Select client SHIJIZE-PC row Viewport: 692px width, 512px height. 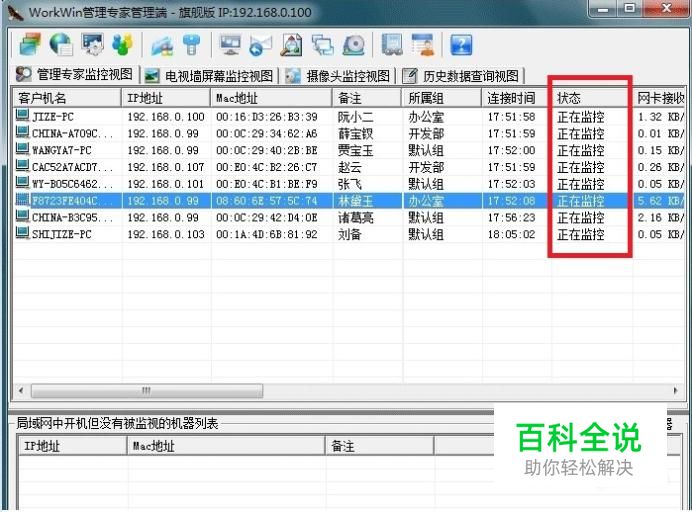pos(349,234)
